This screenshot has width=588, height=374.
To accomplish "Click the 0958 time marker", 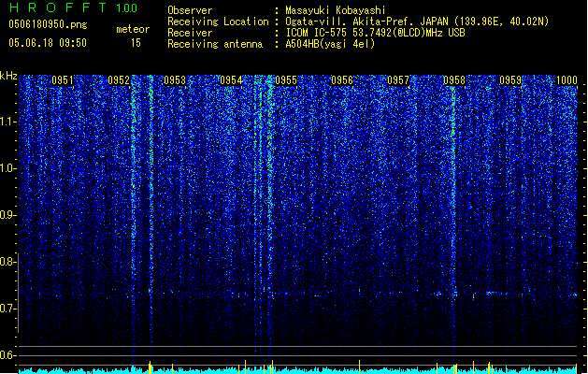I will point(454,80).
